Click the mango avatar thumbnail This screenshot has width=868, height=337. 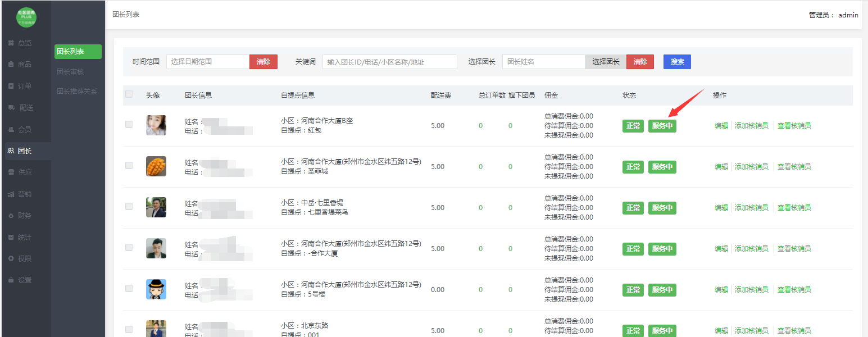coord(156,166)
